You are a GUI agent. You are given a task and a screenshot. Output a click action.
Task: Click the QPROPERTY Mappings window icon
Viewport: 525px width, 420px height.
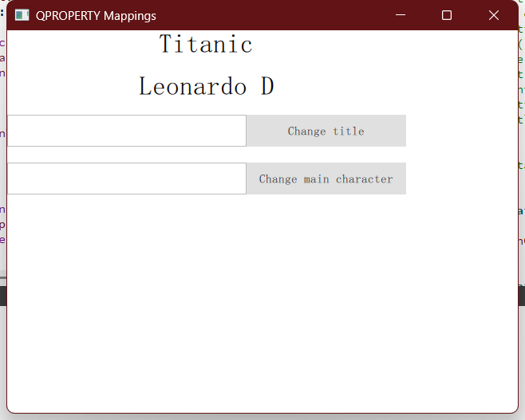tap(22, 15)
